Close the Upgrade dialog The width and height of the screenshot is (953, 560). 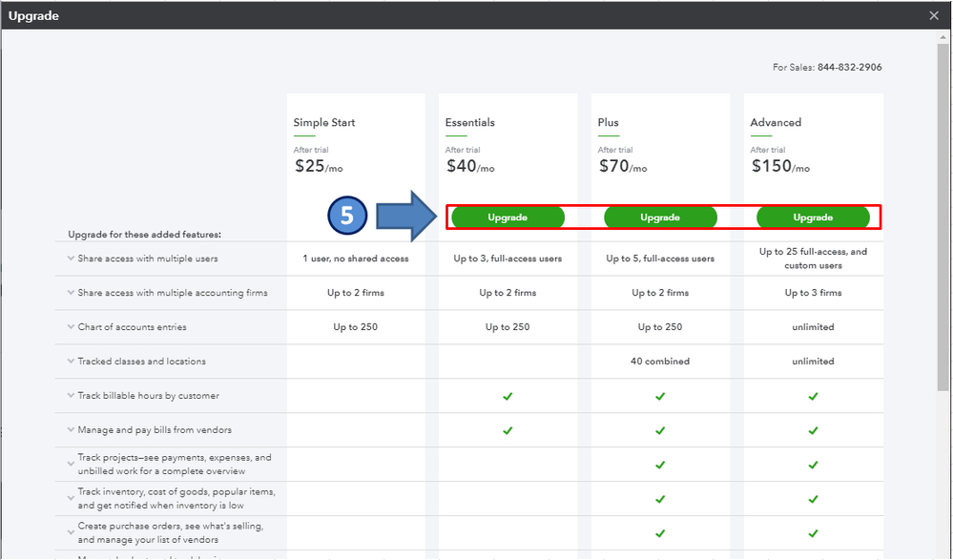point(934,15)
